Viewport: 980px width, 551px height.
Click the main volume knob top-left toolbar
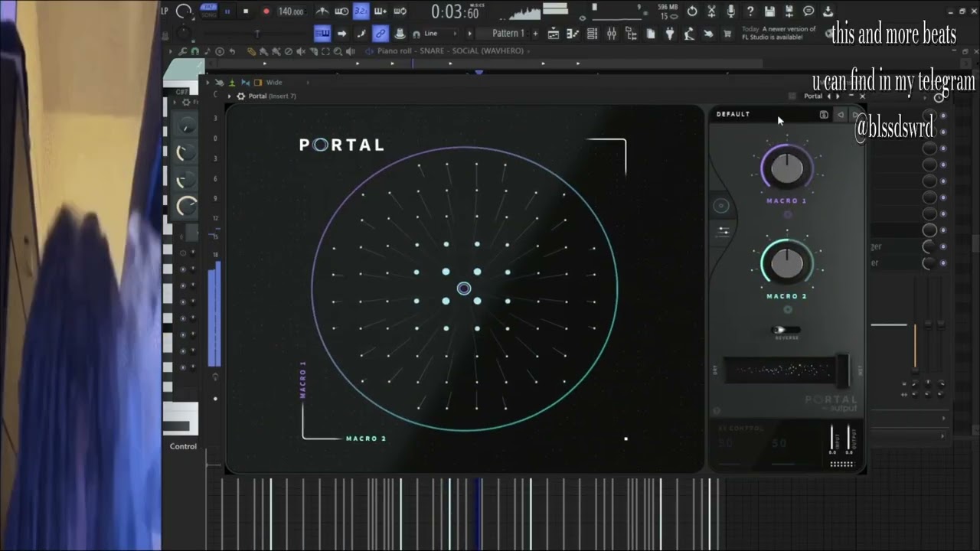click(183, 11)
